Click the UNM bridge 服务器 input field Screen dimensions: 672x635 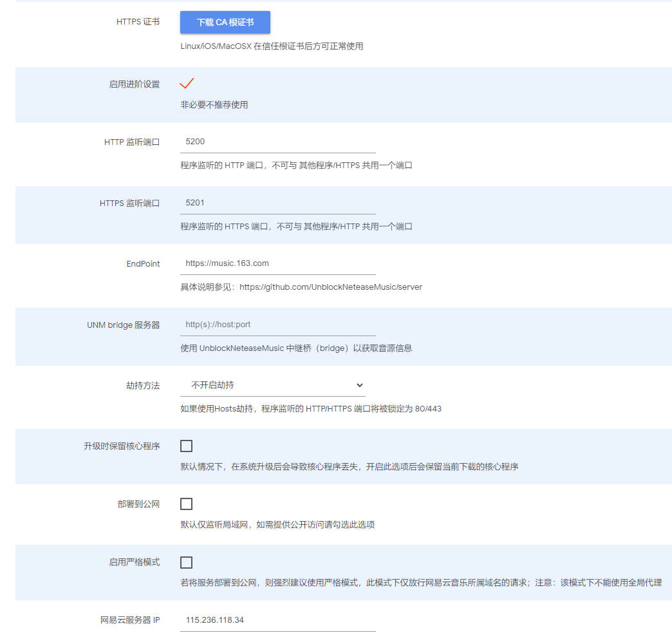point(277,324)
